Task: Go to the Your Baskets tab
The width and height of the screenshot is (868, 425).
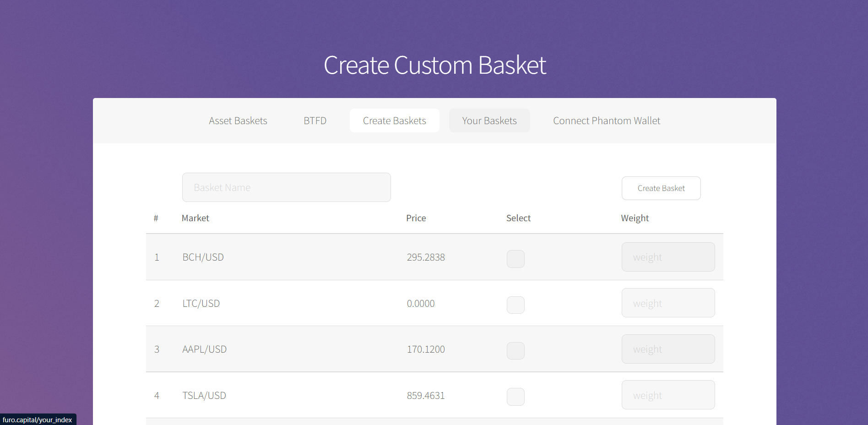Action: pos(489,120)
